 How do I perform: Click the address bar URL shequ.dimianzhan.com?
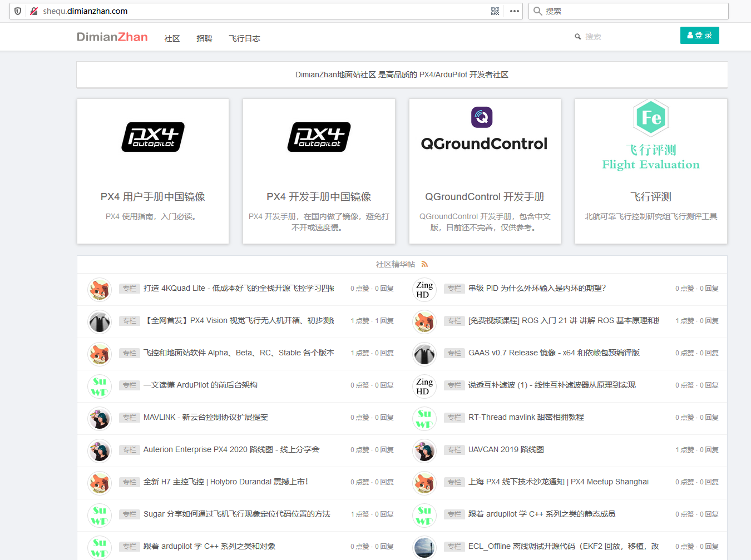(x=85, y=11)
